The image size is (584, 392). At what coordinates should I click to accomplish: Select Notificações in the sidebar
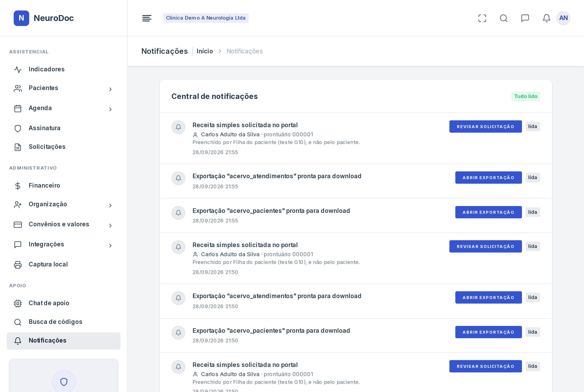point(64,340)
